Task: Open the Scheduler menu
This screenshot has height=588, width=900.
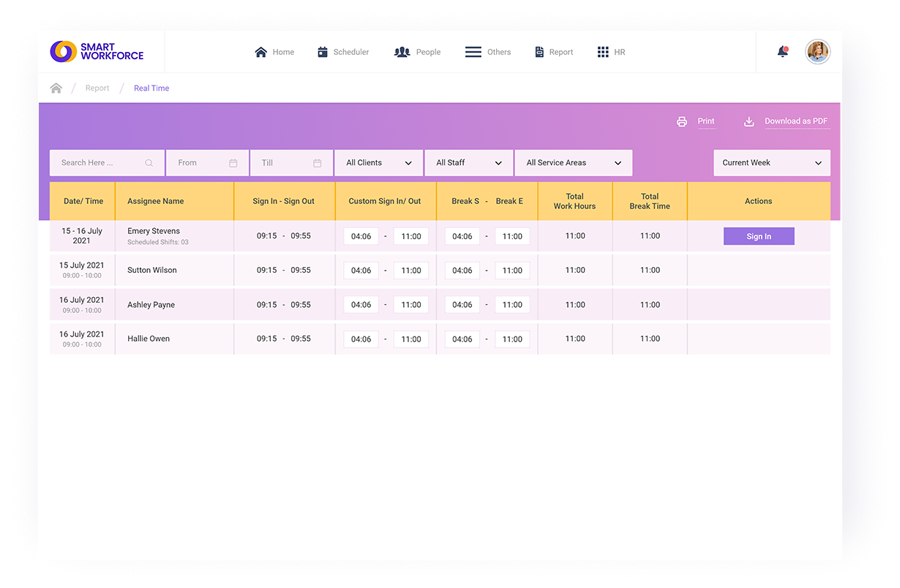Action: tap(343, 52)
